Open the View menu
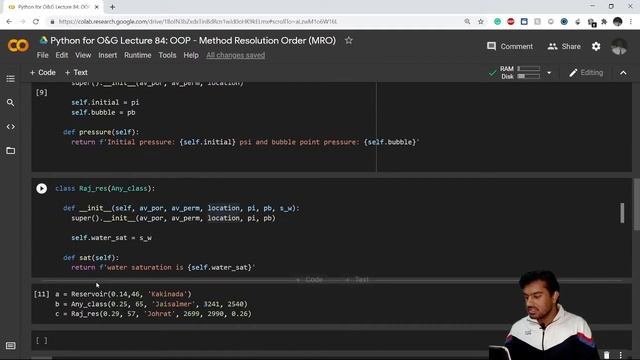This screenshot has width=640, height=360. 83,55
